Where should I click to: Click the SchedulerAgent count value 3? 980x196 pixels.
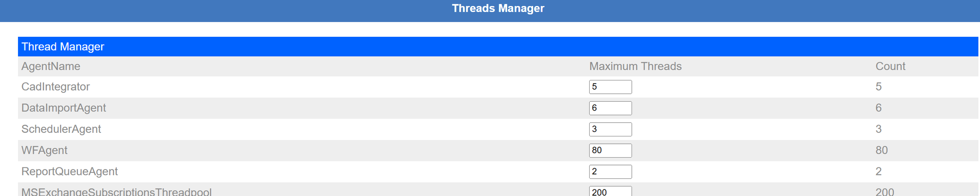(x=879, y=129)
